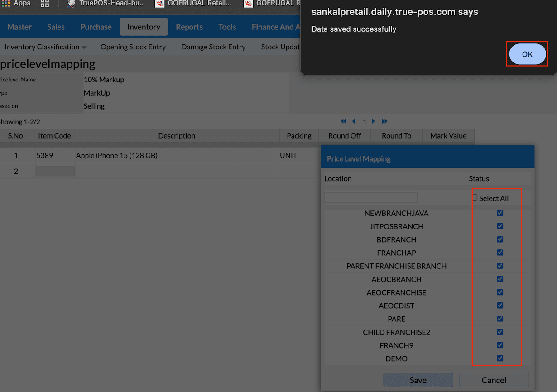Uncheck PARENT FRANCHISE BRANCH checkbox

click(x=500, y=266)
